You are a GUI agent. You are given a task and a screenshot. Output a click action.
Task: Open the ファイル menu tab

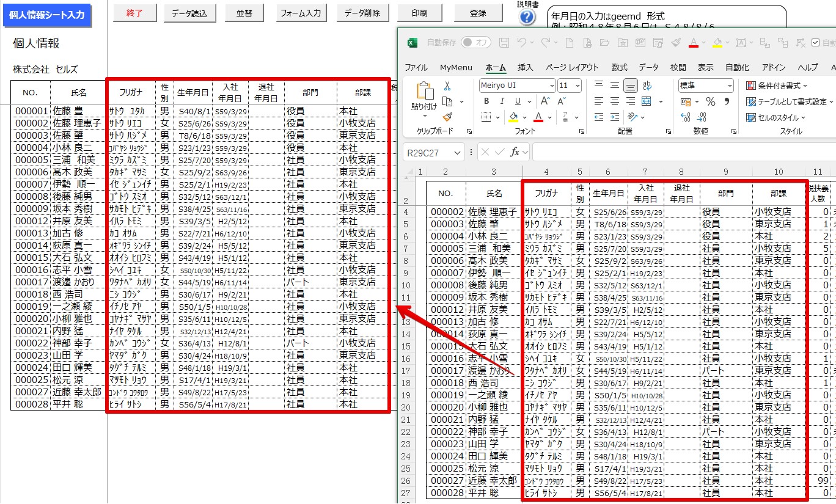(x=416, y=67)
